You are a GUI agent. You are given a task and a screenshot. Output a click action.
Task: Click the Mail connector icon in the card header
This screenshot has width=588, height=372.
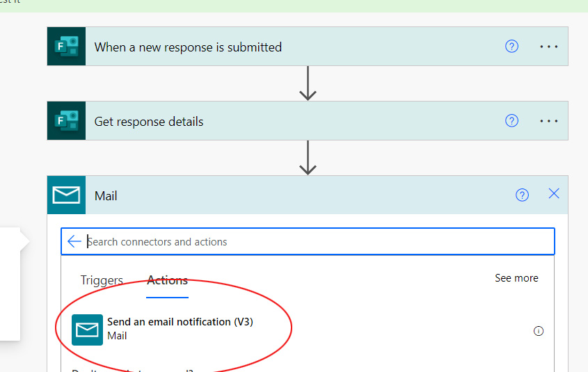[66, 195]
